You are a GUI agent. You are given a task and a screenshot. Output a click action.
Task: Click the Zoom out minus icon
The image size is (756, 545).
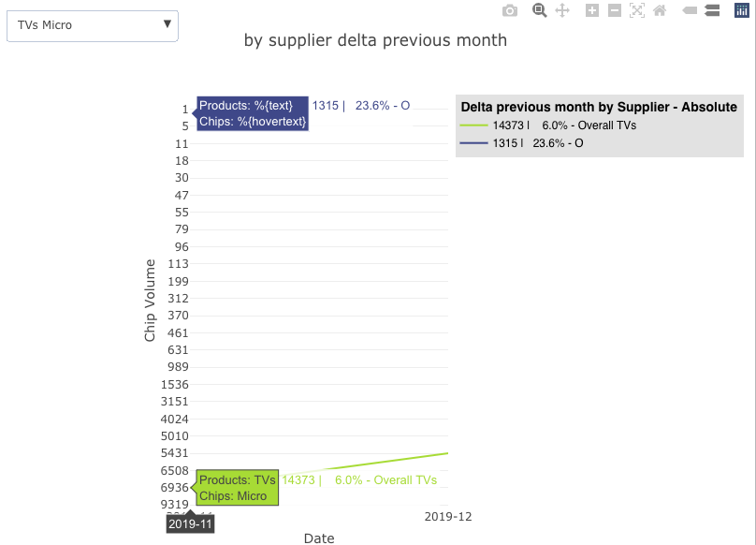point(615,10)
